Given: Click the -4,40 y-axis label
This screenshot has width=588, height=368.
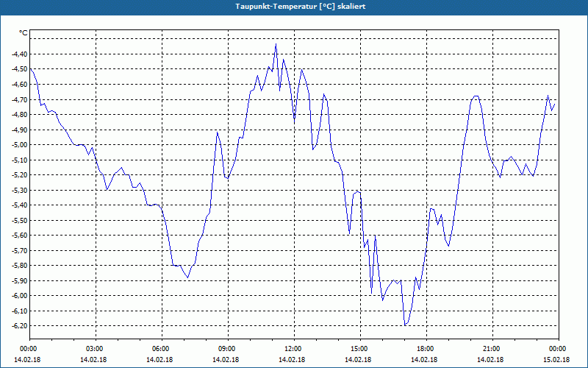Looking at the screenshot, I should pos(20,54).
